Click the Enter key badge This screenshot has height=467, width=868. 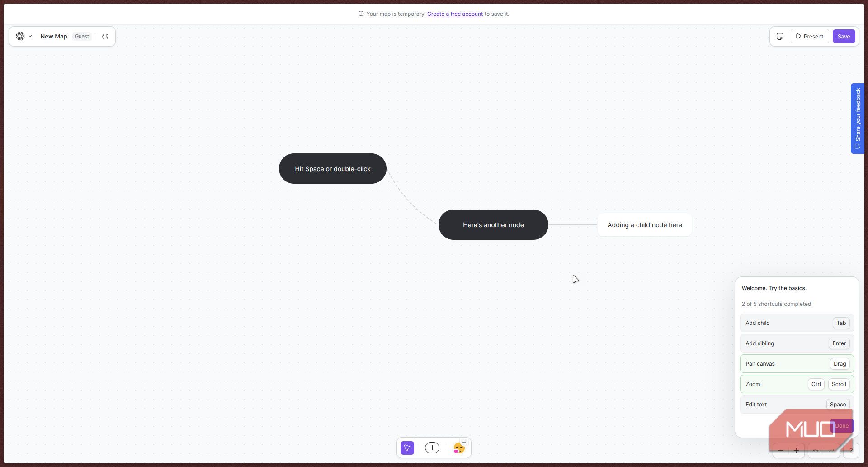click(839, 343)
